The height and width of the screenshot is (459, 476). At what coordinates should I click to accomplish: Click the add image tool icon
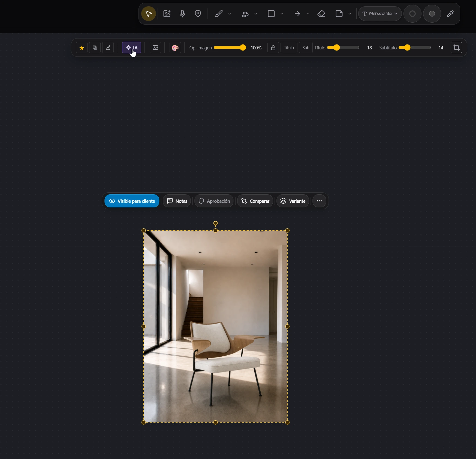pos(167,14)
